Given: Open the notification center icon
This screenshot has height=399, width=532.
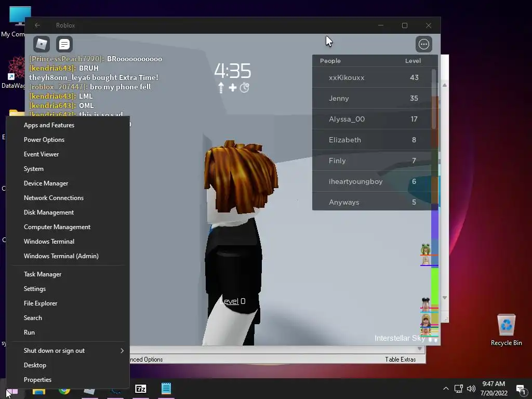Looking at the screenshot, I should point(521,389).
